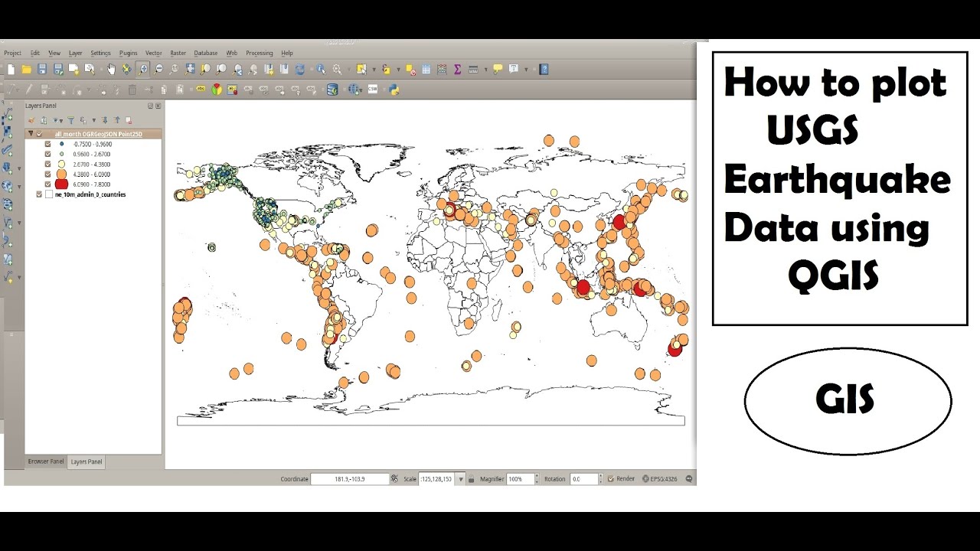980x551 pixels.
Task: Save the project with the floppy disk icon
Action: [x=42, y=69]
